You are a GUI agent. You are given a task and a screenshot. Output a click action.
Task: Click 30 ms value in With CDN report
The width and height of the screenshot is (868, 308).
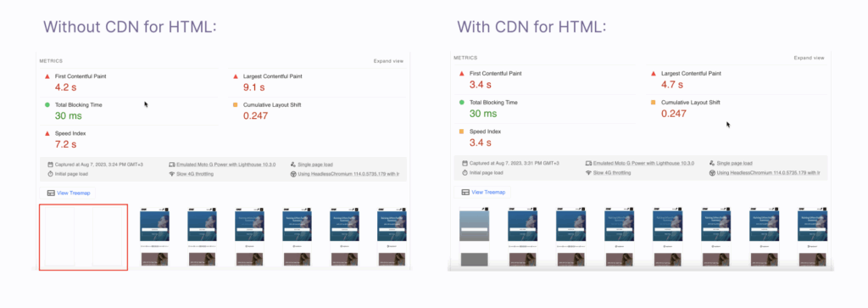pyautogui.click(x=483, y=113)
